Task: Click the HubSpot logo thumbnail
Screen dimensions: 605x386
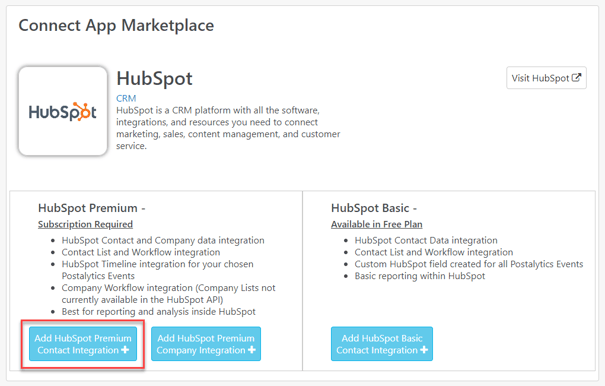Action: click(x=63, y=111)
